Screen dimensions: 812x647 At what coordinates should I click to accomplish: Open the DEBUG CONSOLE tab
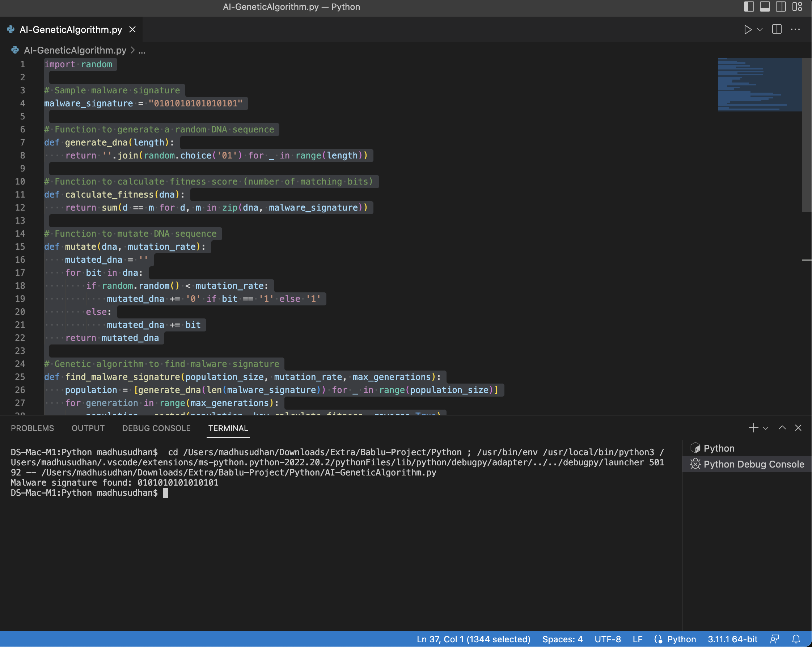pyautogui.click(x=156, y=428)
